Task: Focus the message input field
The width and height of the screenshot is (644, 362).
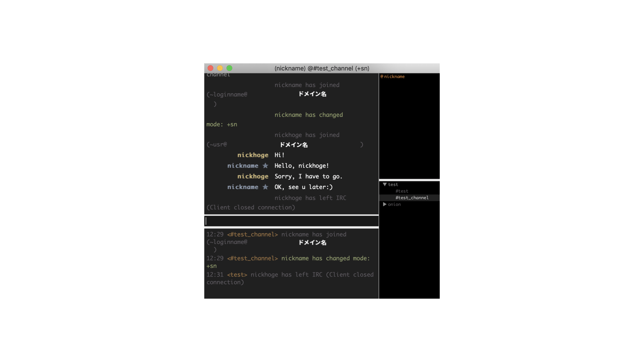Action: [x=291, y=221]
